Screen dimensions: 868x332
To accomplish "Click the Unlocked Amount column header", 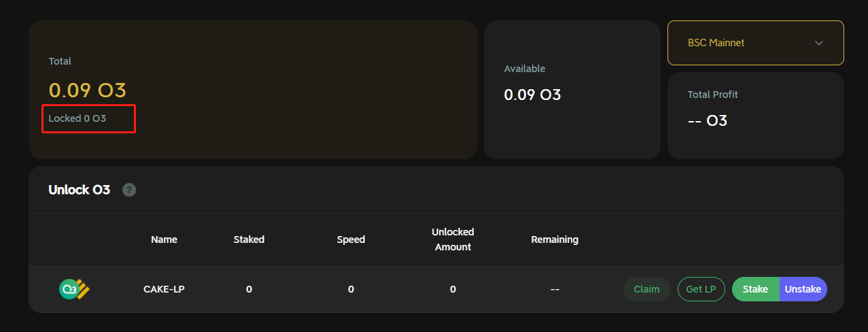I will 453,239.
